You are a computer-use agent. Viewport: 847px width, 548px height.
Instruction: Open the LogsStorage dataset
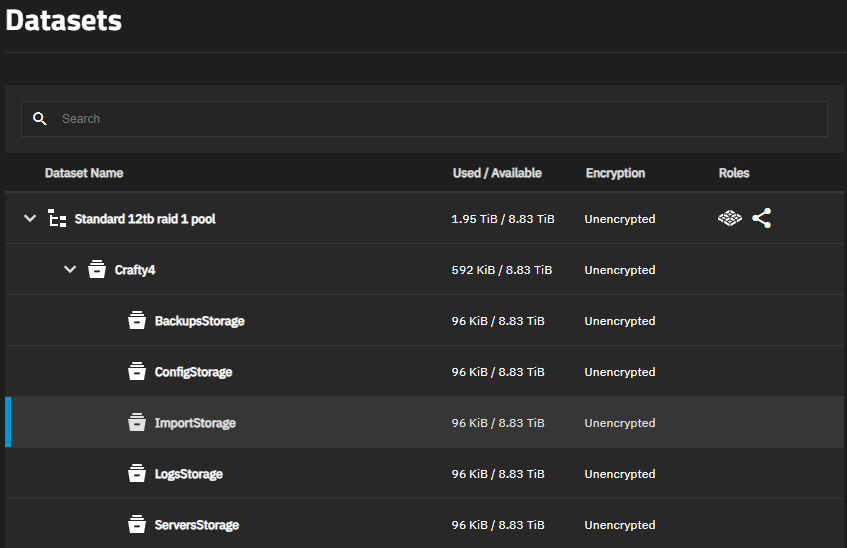click(188, 474)
